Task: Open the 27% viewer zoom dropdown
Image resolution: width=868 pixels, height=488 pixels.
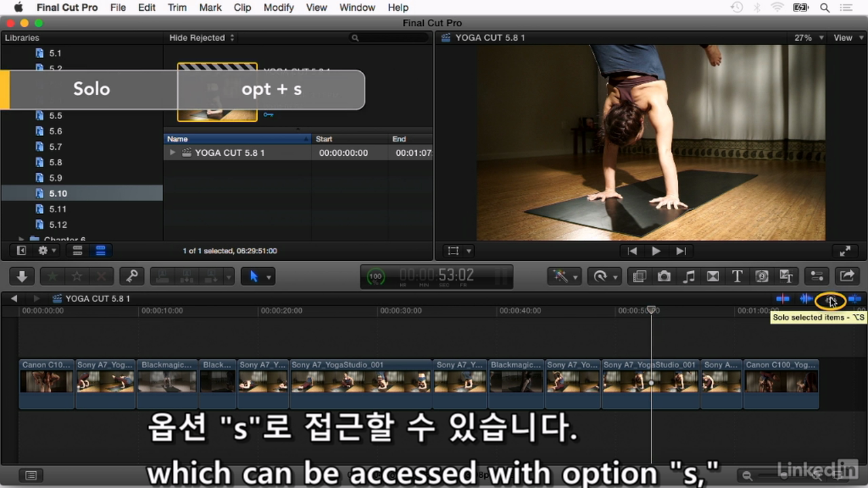Action: coord(809,38)
